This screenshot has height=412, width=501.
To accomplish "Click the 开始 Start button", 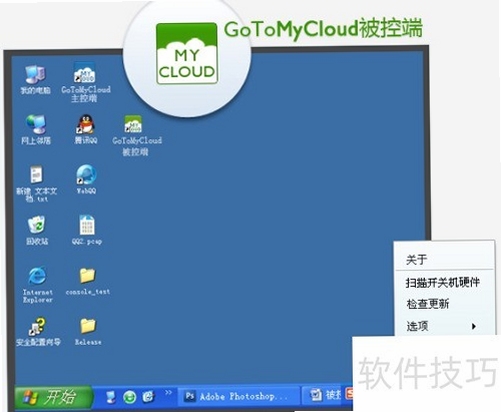I will click(x=53, y=397).
